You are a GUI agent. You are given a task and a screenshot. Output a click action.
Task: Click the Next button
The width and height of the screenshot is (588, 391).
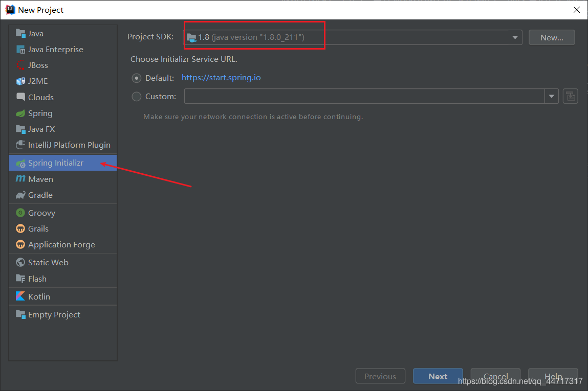pos(438,376)
